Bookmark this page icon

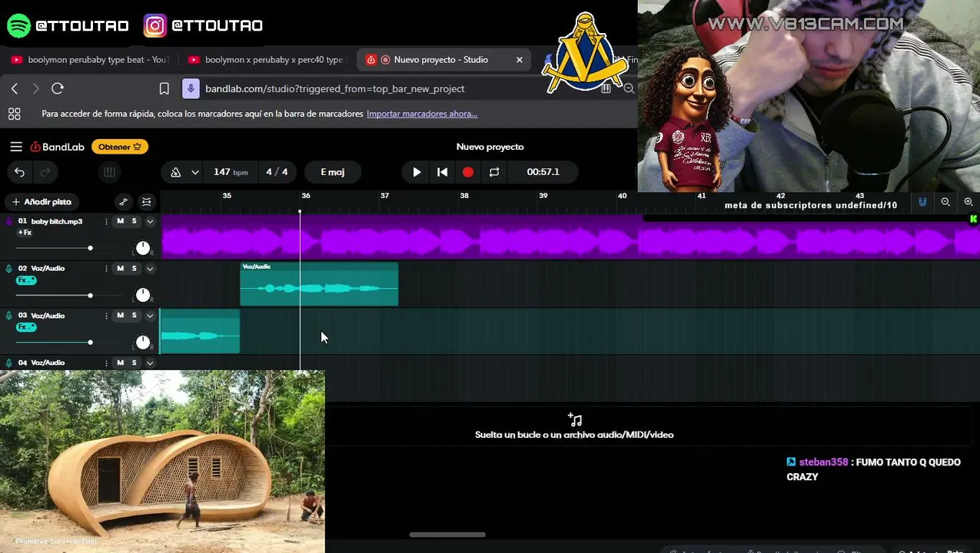[x=164, y=89]
